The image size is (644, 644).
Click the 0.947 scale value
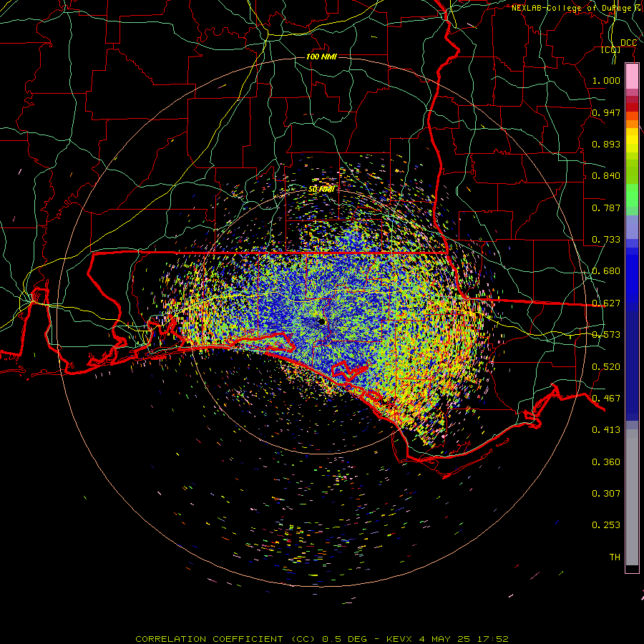pyautogui.click(x=606, y=112)
